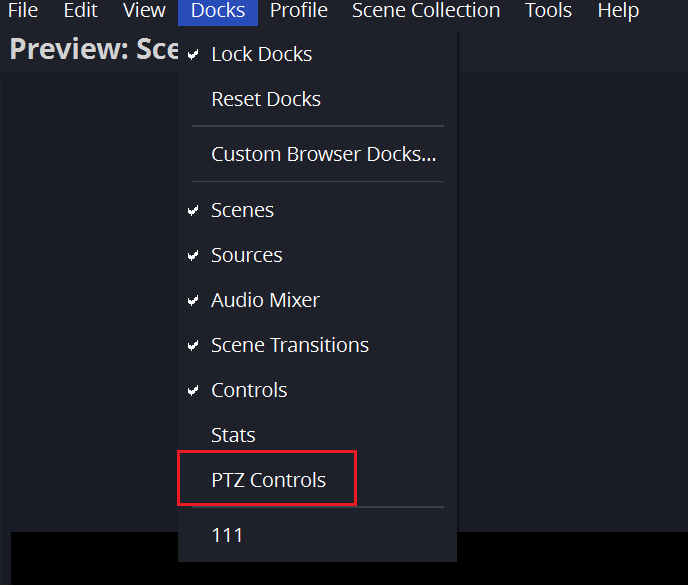Disable the Scene Transitions dock
This screenshot has height=585, width=688.
pos(290,345)
